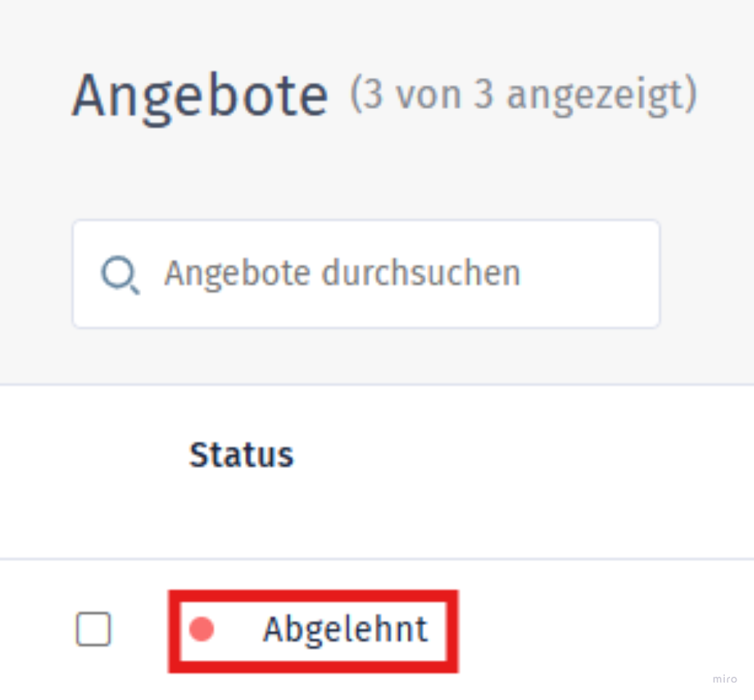Screen dimensions: 754x700
Task: Click the 3 von 3 angezeigt counter
Action: point(524,94)
